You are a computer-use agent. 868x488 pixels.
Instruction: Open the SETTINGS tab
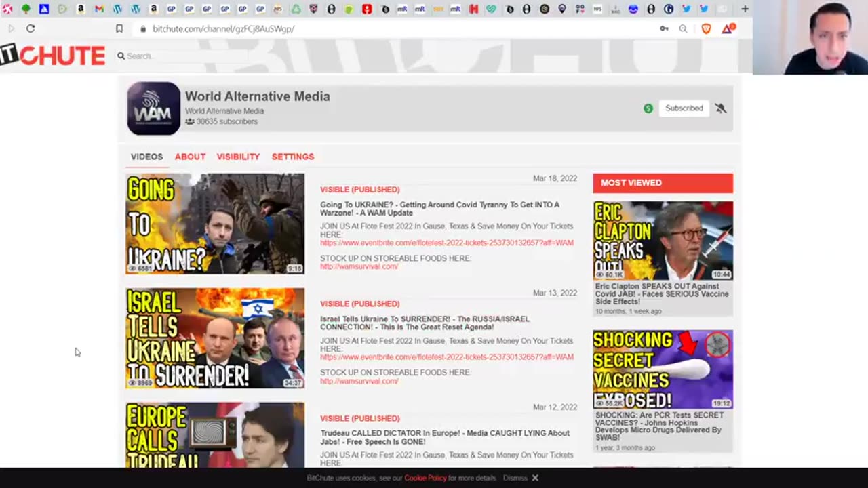click(x=293, y=157)
